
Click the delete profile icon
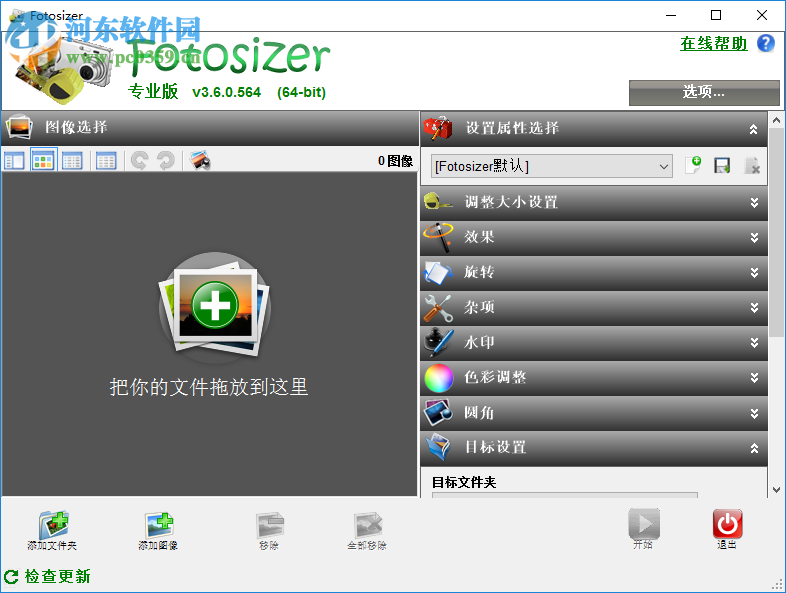click(752, 165)
